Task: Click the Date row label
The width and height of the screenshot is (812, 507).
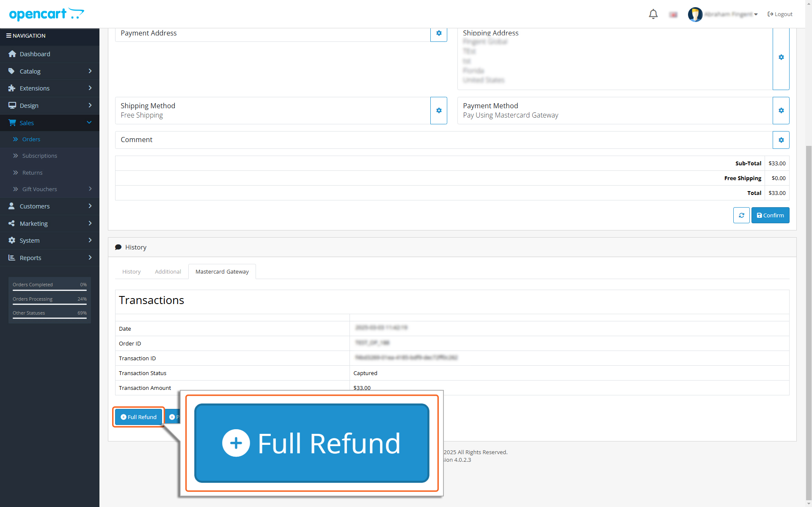Action: (x=125, y=329)
